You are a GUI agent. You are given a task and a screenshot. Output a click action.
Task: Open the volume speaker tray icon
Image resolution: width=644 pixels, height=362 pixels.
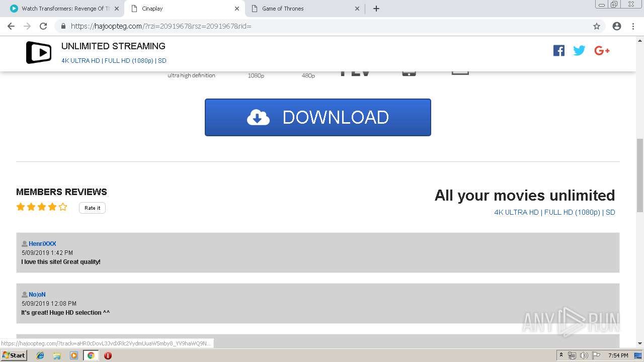pyautogui.click(x=584, y=355)
